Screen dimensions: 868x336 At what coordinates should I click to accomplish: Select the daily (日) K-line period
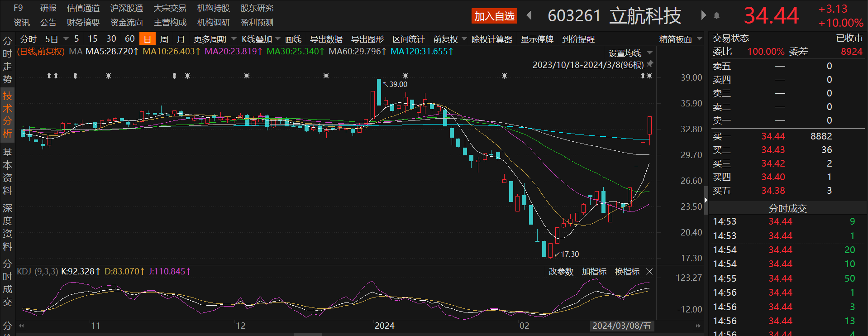(147, 39)
